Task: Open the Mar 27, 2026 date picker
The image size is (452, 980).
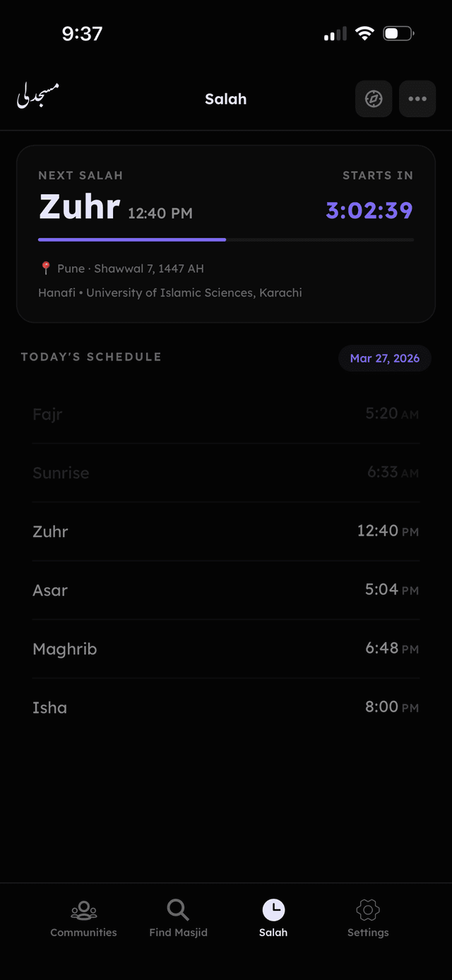Action: 384,358
